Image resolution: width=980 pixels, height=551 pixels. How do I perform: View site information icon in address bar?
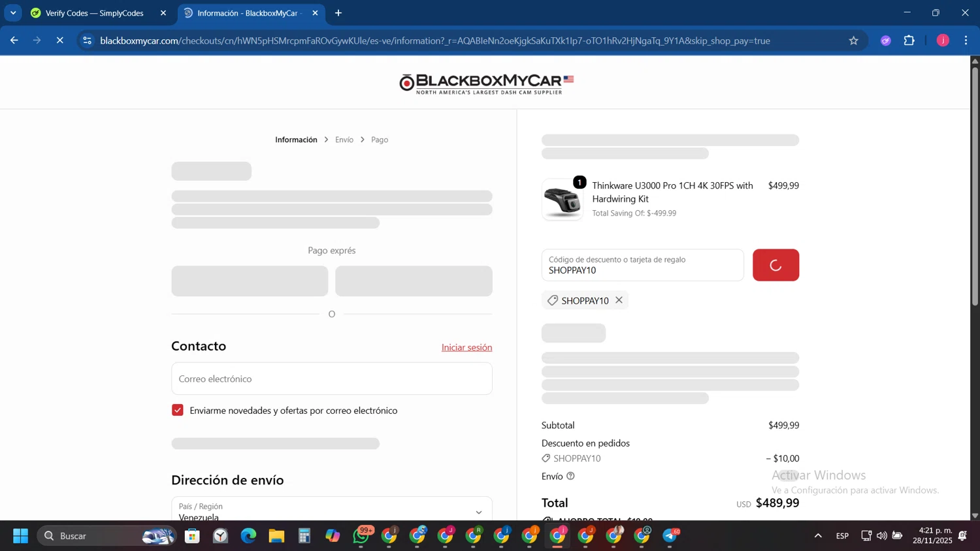[x=88, y=40]
